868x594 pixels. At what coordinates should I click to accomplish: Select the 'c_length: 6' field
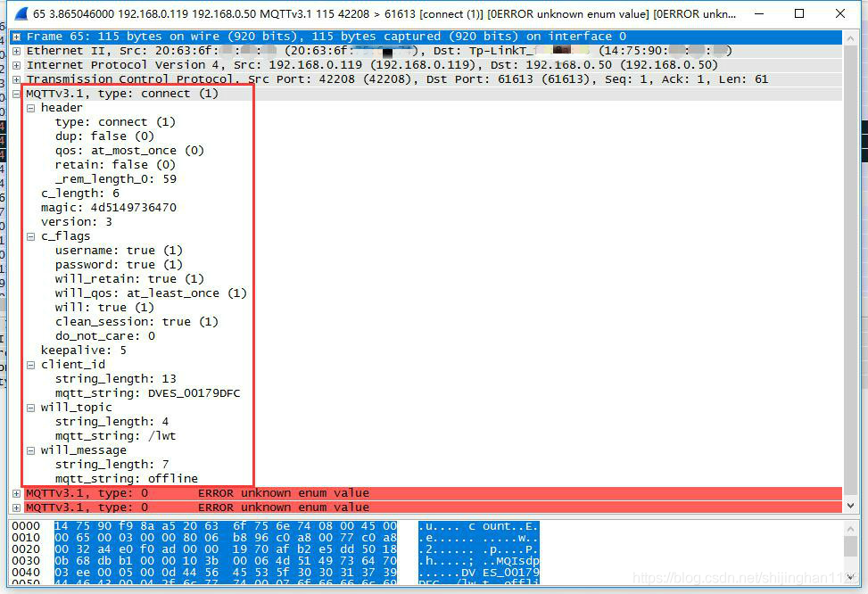coord(80,194)
